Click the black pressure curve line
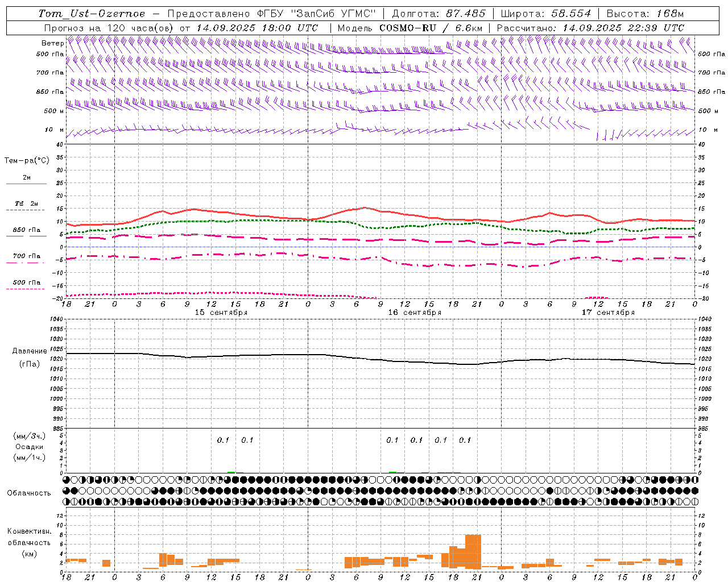The width and height of the screenshot is (728, 582). click(x=381, y=359)
